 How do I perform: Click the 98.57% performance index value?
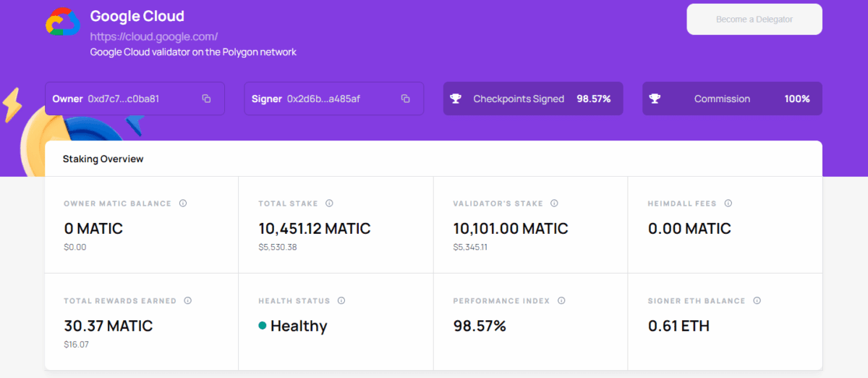(480, 326)
